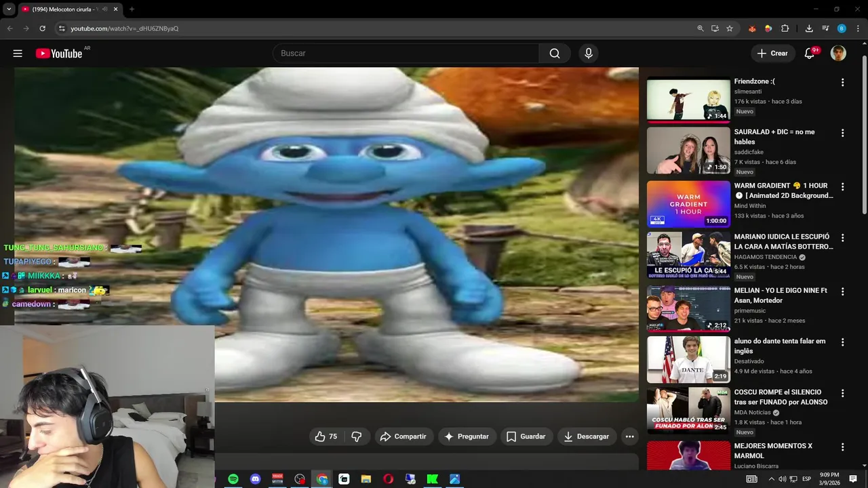
Task: Open more actions three-dot menu under video
Action: [x=630, y=436]
